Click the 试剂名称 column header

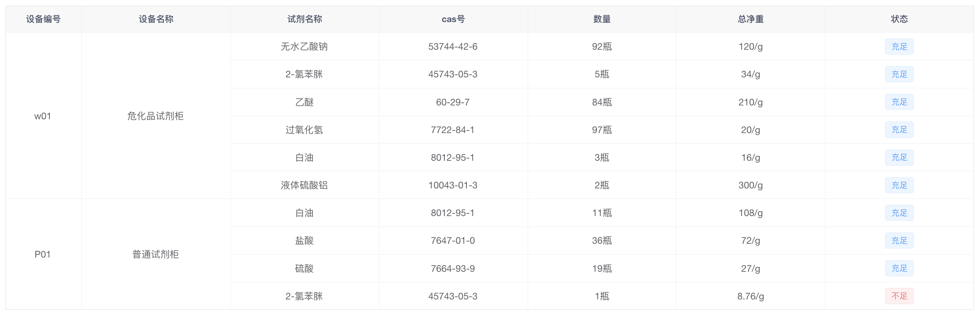[304, 19]
